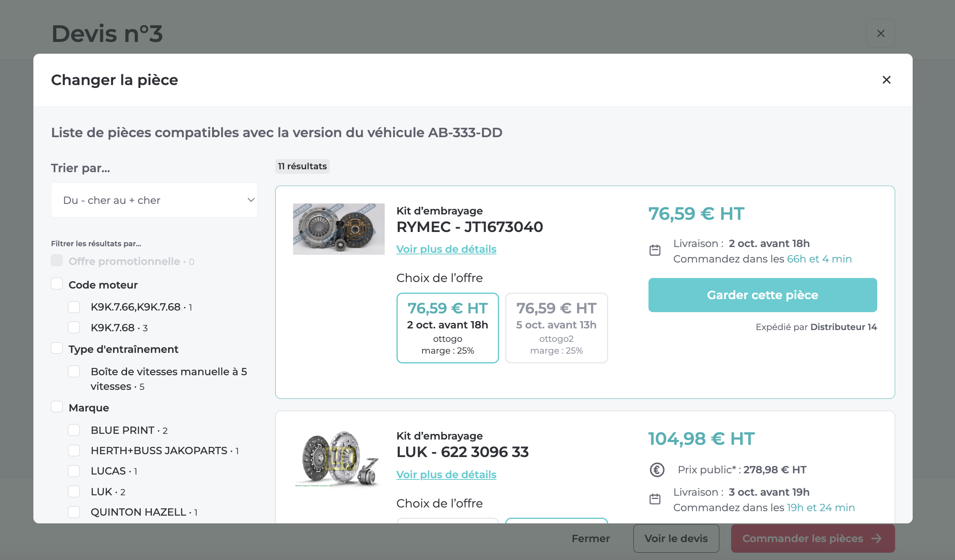Select the LUK brand filter checkbox
Image resolution: width=955 pixels, height=560 pixels.
(x=74, y=491)
